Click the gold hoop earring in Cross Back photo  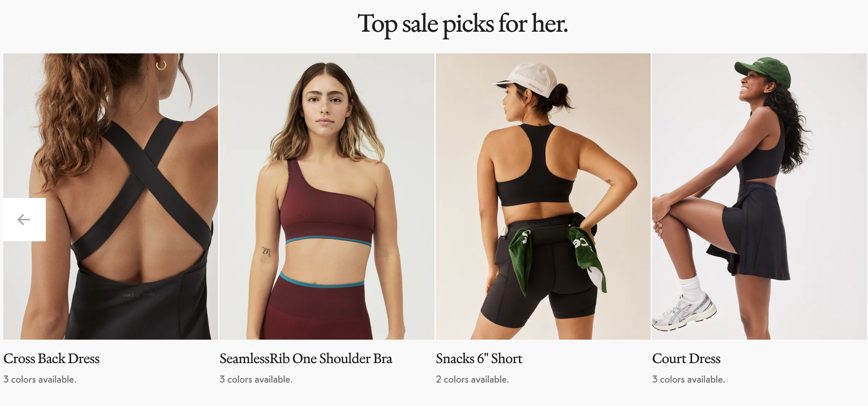click(161, 65)
